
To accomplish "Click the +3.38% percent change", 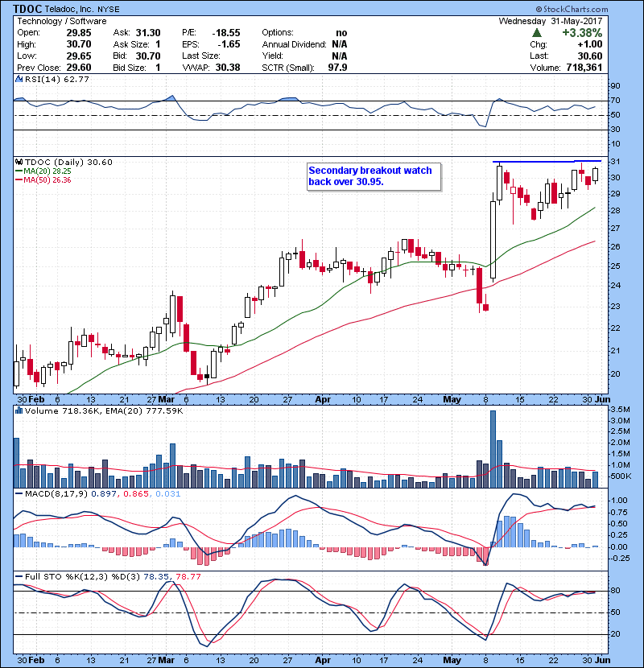I will click(x=582, y=33).
